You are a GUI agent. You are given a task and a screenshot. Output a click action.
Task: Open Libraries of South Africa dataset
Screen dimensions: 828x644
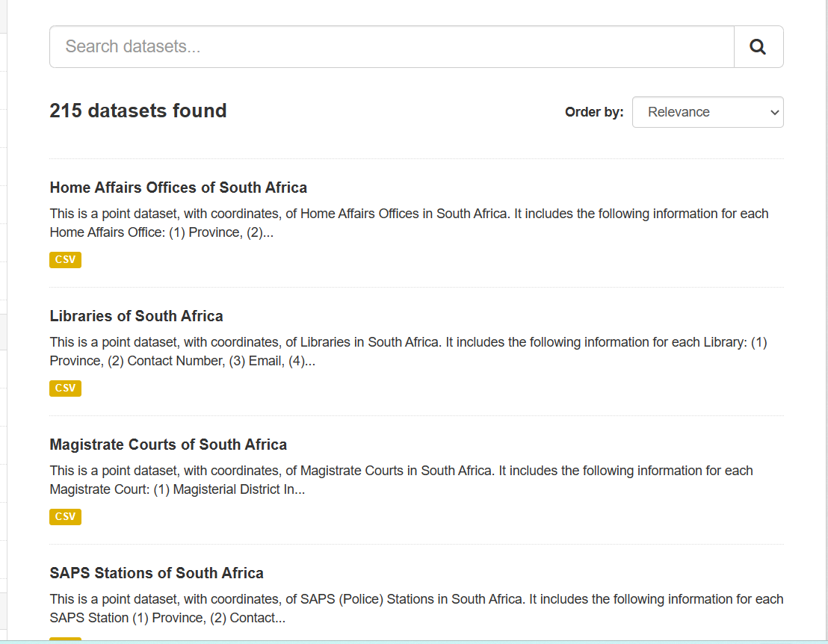136,316
